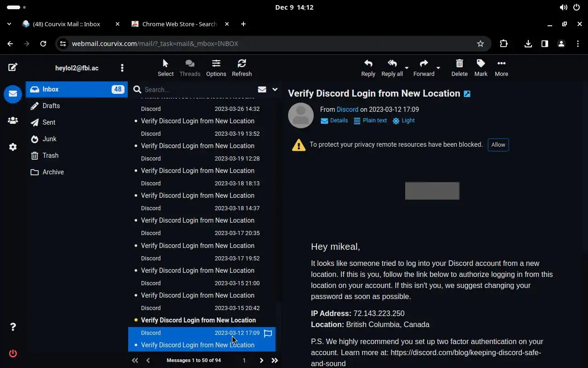Open the Junk folder
Viewport: 588px width, 368px height.
[x=77, y=139]
